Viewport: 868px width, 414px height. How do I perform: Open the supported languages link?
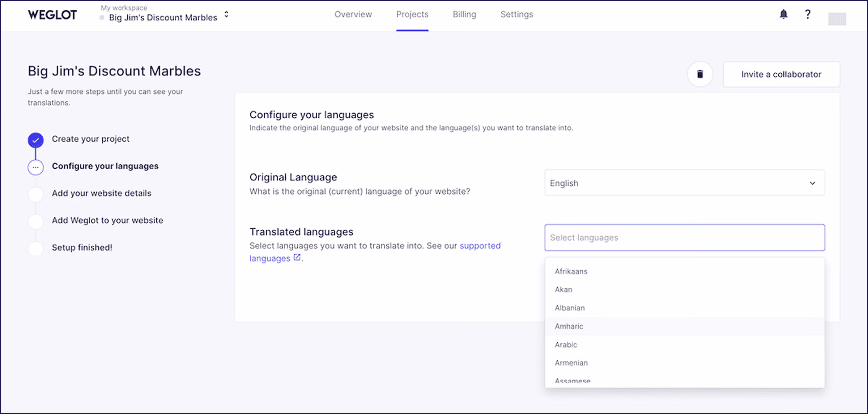click(375, 252)
